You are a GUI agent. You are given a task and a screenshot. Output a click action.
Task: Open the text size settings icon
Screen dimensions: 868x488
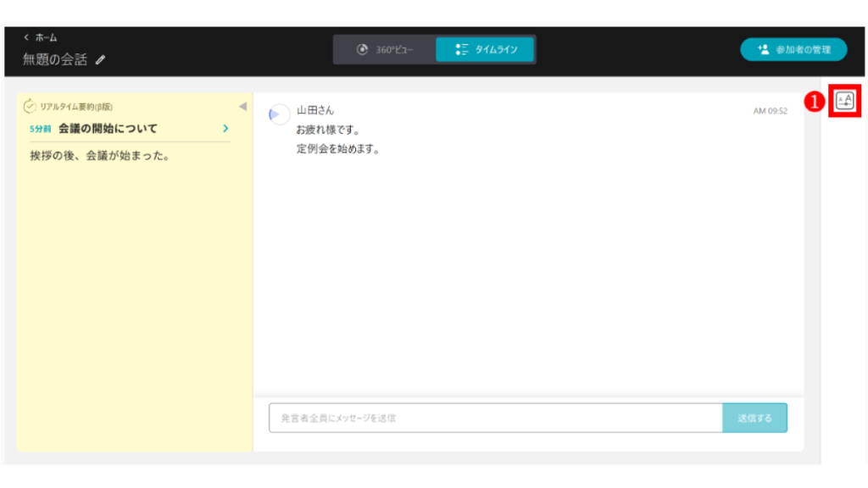[x=844, y=102]
